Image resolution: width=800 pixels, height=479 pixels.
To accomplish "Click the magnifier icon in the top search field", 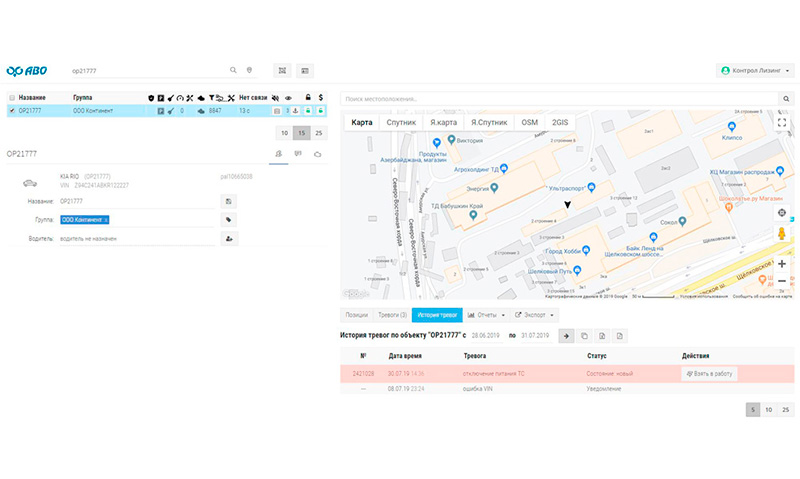I will 233,70.
